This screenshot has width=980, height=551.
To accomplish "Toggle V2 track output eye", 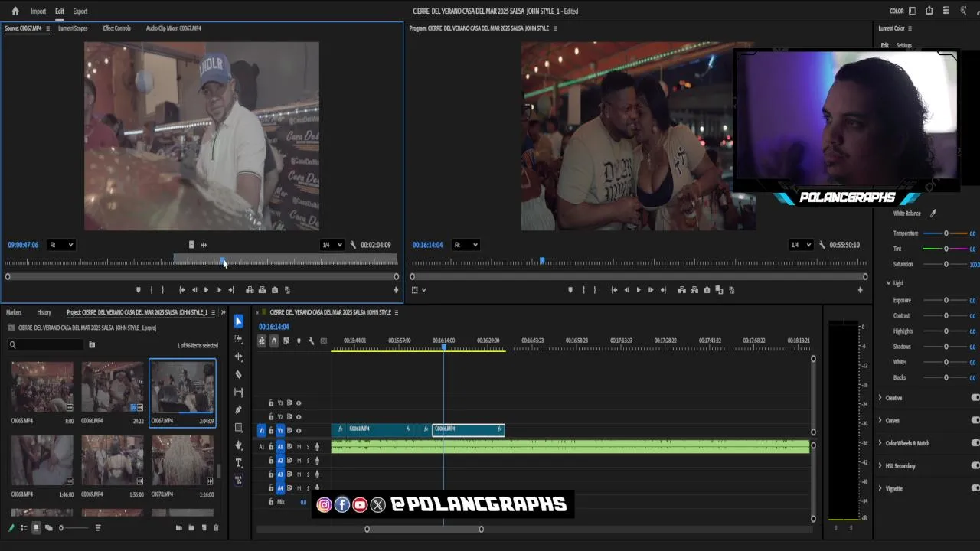I will (x=299, y=416).
